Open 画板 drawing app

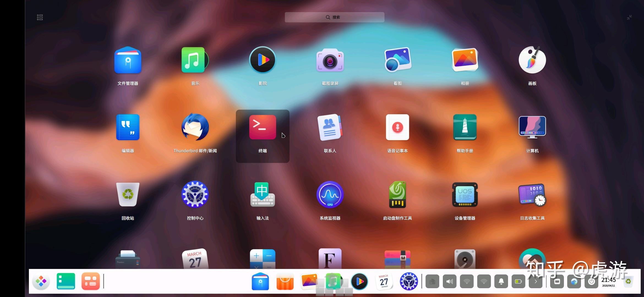pyautogui.click(x=532, y=60)
